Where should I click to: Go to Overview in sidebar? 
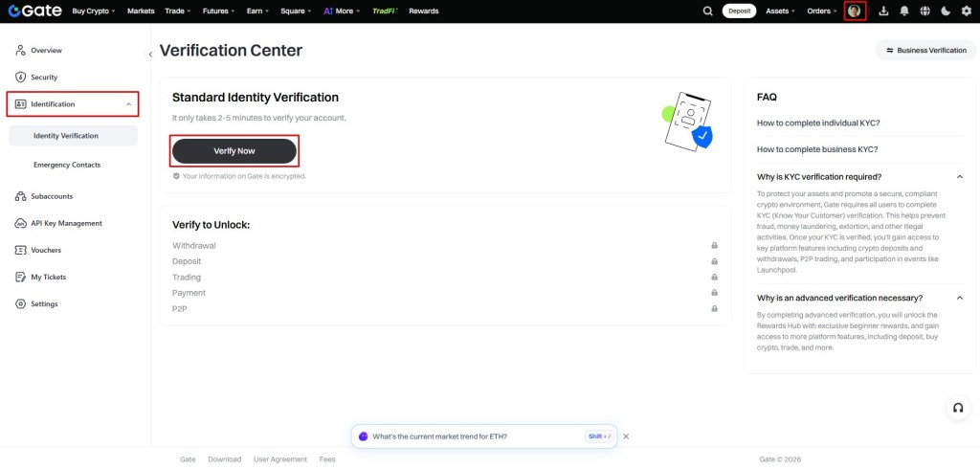click(x=46, y=50)
